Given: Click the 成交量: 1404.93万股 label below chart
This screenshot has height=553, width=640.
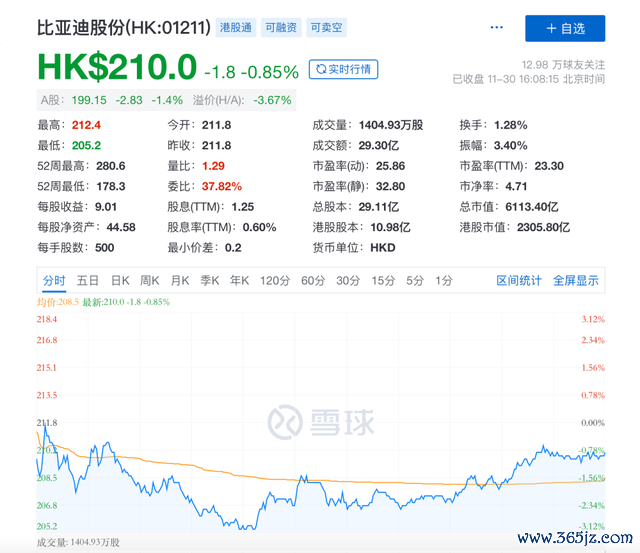Looking at the screenshot, I should pyautogui.click(x=78, y=542).
